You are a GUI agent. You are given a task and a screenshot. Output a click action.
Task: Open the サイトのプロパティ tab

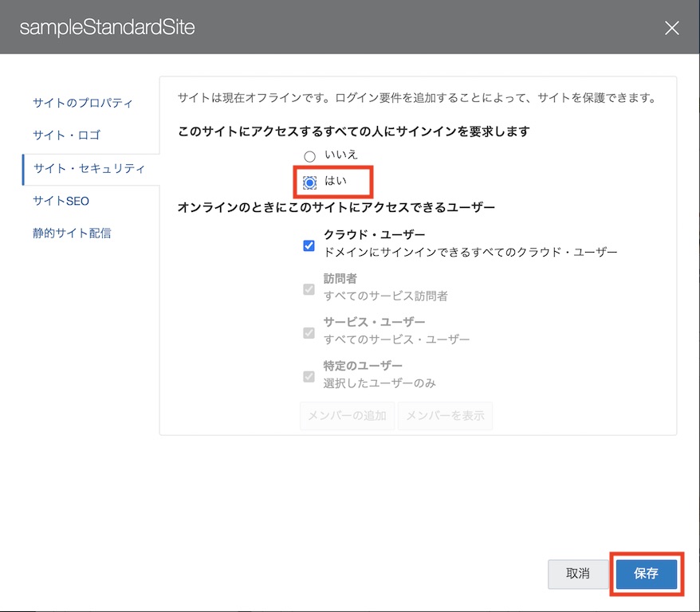(83, 103)
